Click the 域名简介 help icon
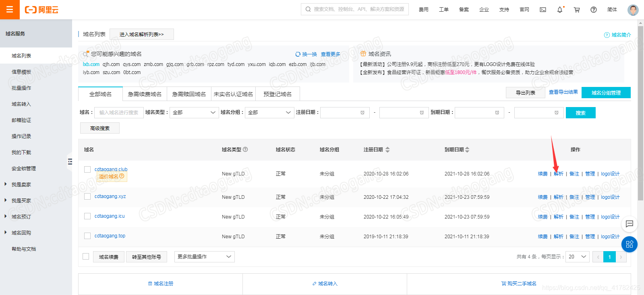 tap(607, 35)
